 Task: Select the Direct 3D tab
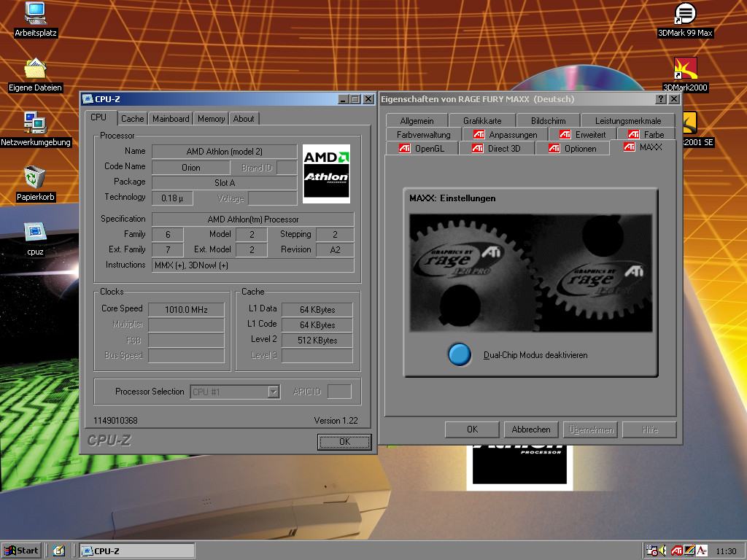click(x=496, y=149)
